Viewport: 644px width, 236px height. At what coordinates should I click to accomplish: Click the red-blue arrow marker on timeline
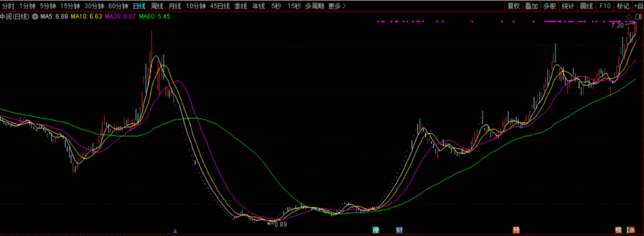tap(175, 230)
